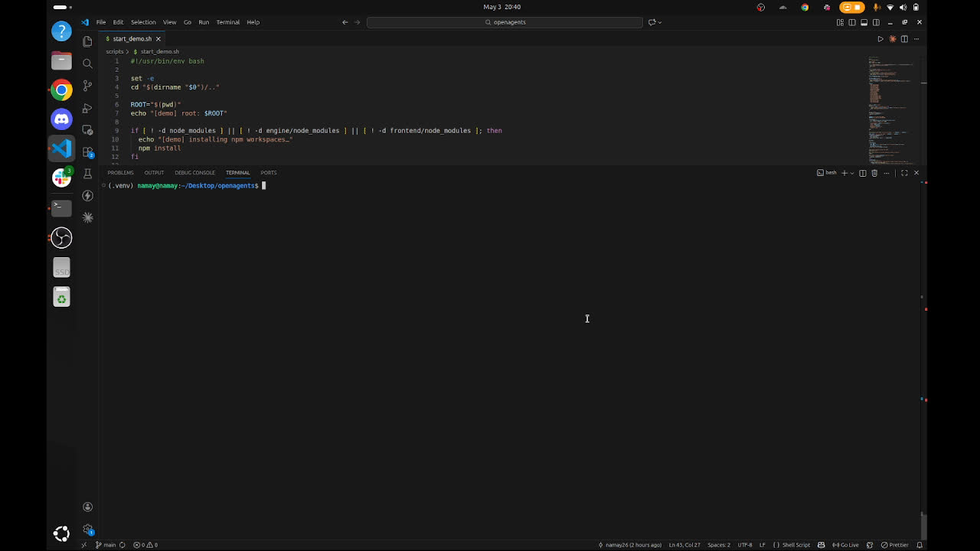Viewport: 980px width, 551px height.
Task: Open the UTF-8 encoding selector
Action: point(744,545)
